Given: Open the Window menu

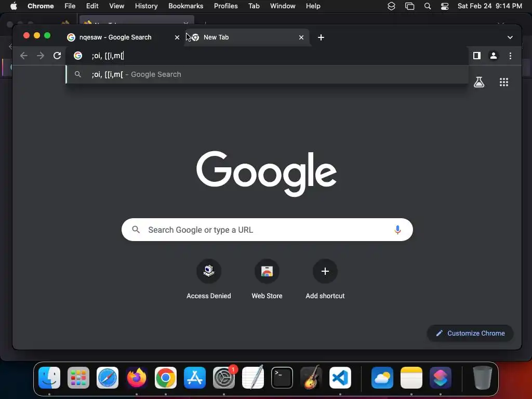Looking at the screenshot, I should [x=283, y=6].
